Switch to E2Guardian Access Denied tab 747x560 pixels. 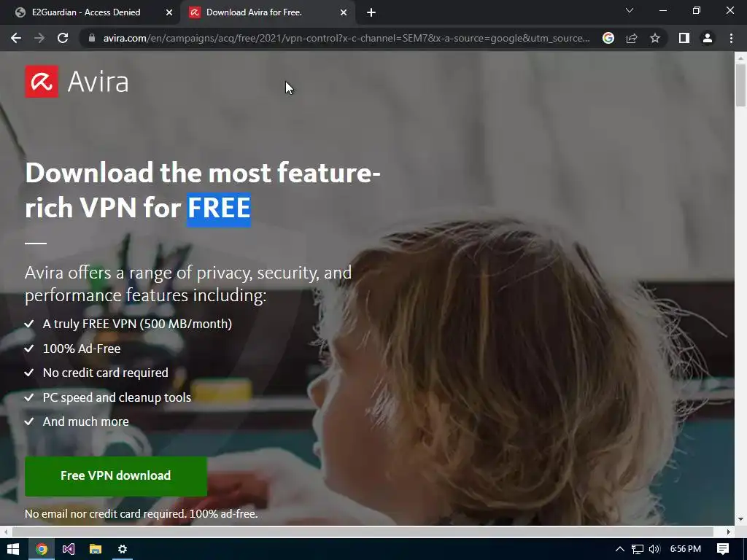click(86, 12)
